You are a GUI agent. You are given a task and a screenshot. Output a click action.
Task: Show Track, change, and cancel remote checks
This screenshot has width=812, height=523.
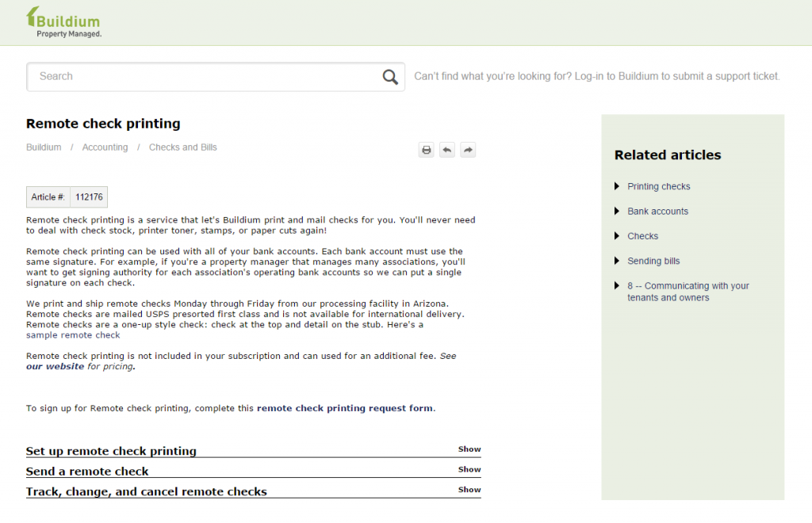pyautogui.click(x=469, y=491)
